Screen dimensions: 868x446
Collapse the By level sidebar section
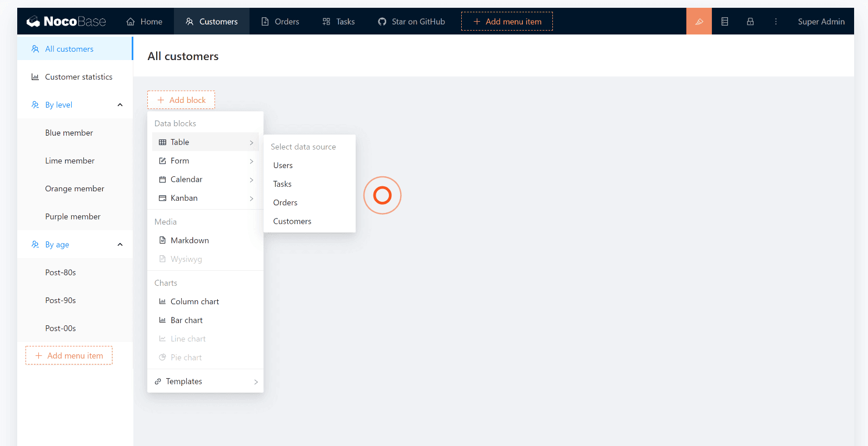click(x=120, y=105)
